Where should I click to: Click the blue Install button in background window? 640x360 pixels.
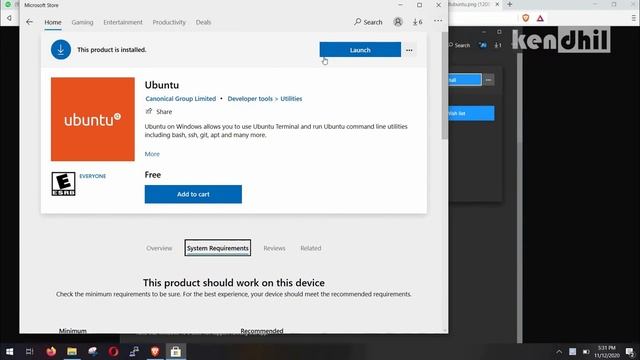coord(465,80)
